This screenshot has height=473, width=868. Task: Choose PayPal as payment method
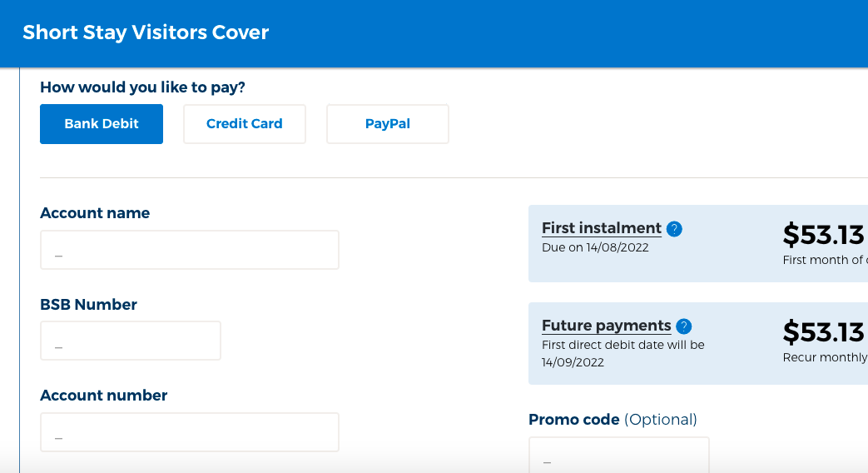pos(388,124)
